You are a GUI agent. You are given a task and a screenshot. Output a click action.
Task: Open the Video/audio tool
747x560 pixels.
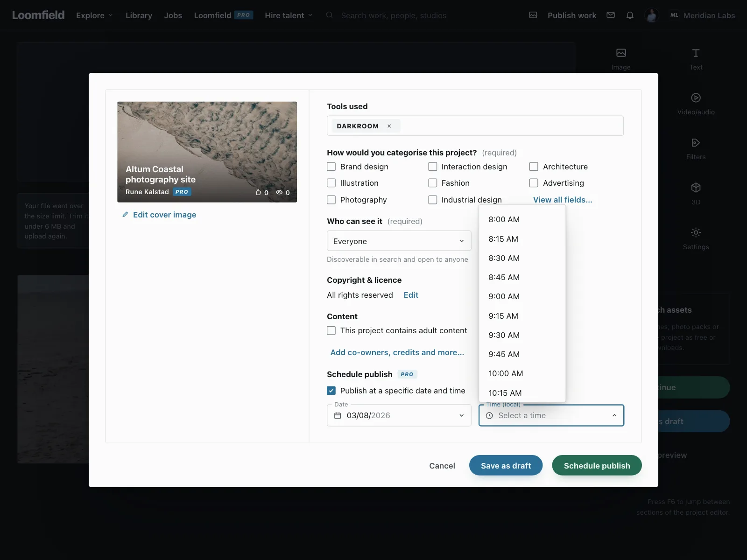[696, 104]
